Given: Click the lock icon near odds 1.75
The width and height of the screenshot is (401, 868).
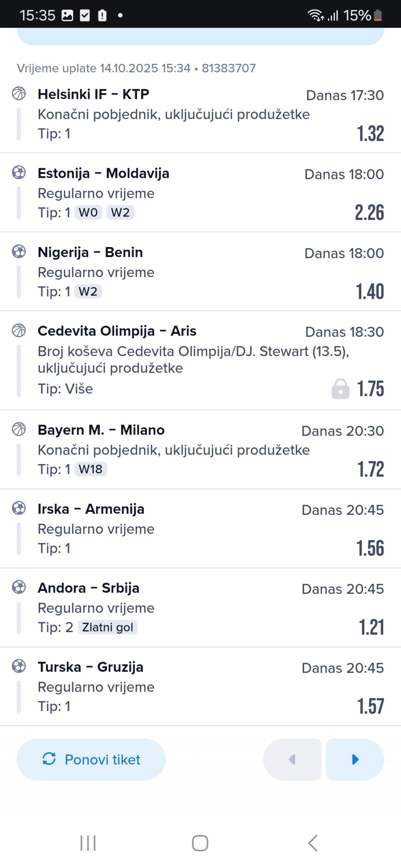Looking at the screenshot, I should tap(340, 389).
